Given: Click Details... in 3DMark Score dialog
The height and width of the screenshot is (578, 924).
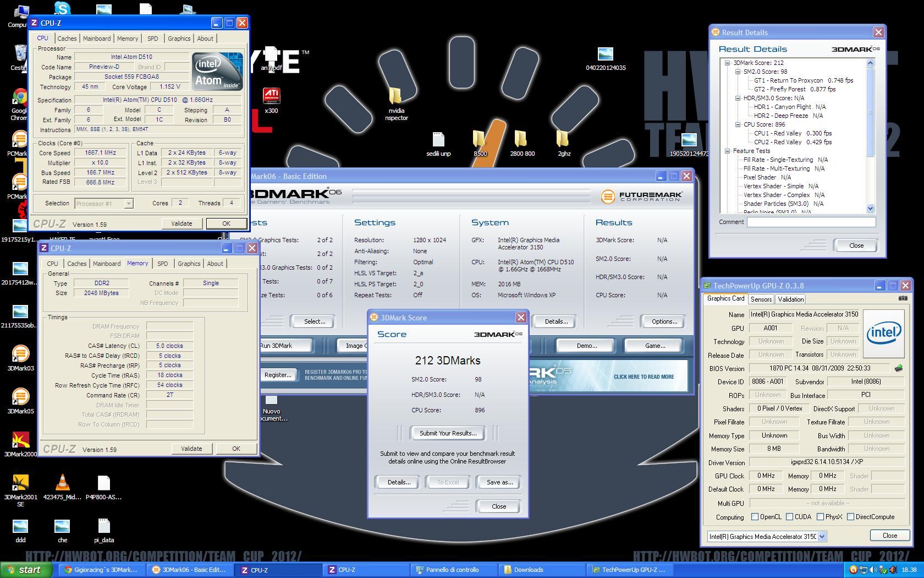Looking at the screenshot, I should pos(399,482).
